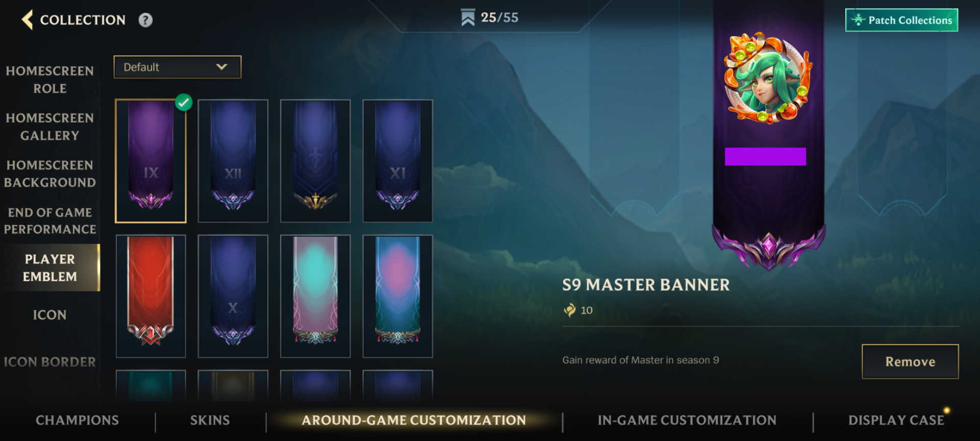
Task: Click the purple gem crest on preview banner
Action: (x=769, y=248)
